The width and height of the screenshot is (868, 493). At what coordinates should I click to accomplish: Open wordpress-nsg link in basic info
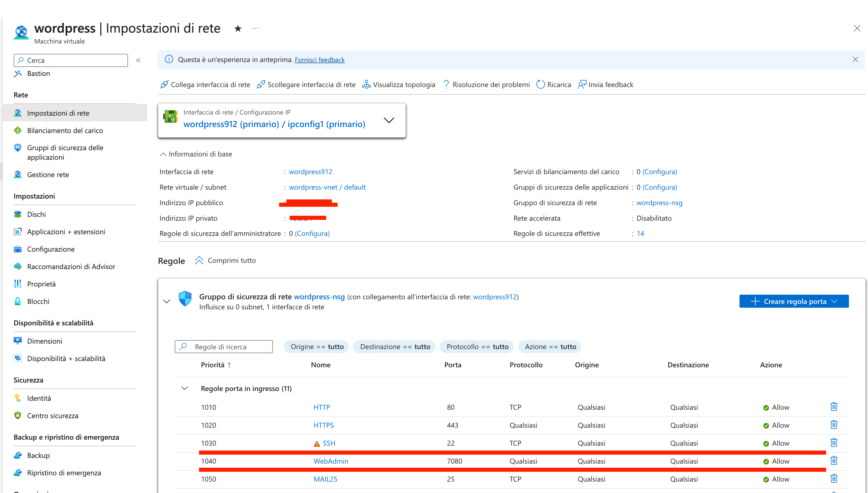click(x=659, y=203)
